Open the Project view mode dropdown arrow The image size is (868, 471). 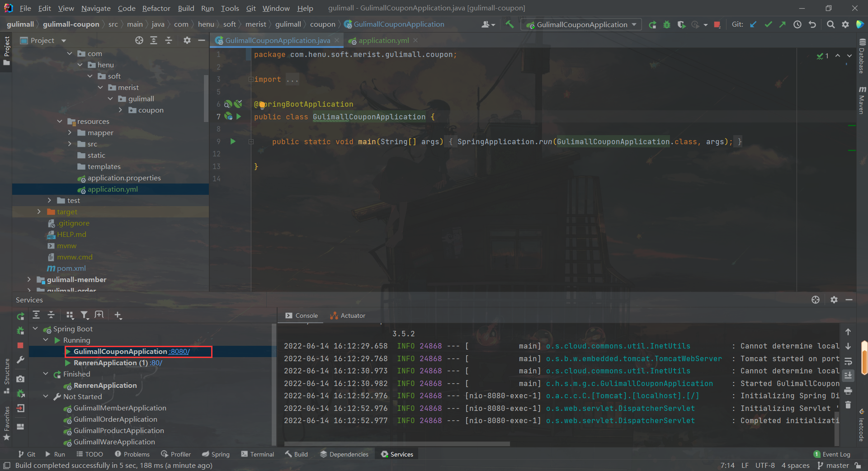pos(64,41)
